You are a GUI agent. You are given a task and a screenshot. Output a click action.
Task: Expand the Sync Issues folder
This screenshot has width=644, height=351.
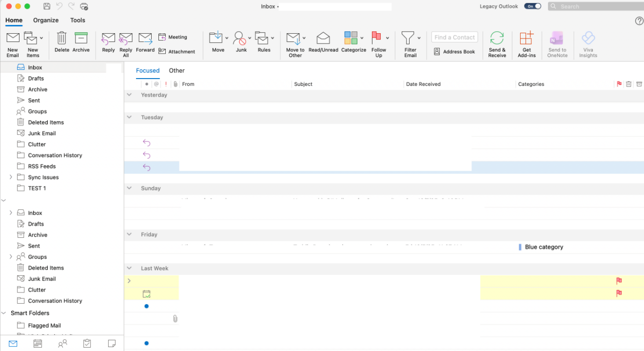[x=11, y=177]
